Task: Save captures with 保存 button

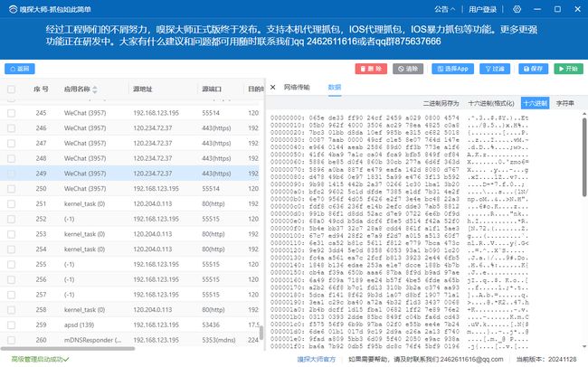Action: (x=533, y=69)
